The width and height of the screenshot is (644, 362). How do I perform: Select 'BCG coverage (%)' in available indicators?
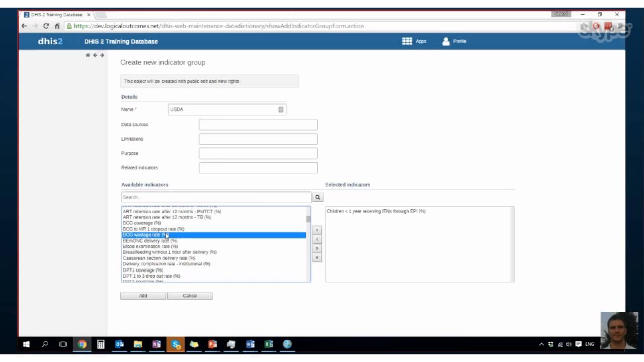point(142,223)
